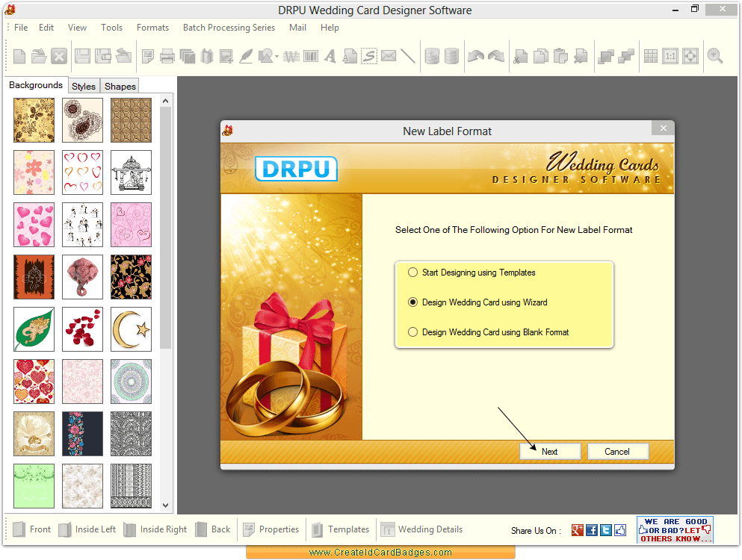The image size is (742, 560).
Task: Switch to the Backgrounds tab
Action: click(x=36, y=85)
